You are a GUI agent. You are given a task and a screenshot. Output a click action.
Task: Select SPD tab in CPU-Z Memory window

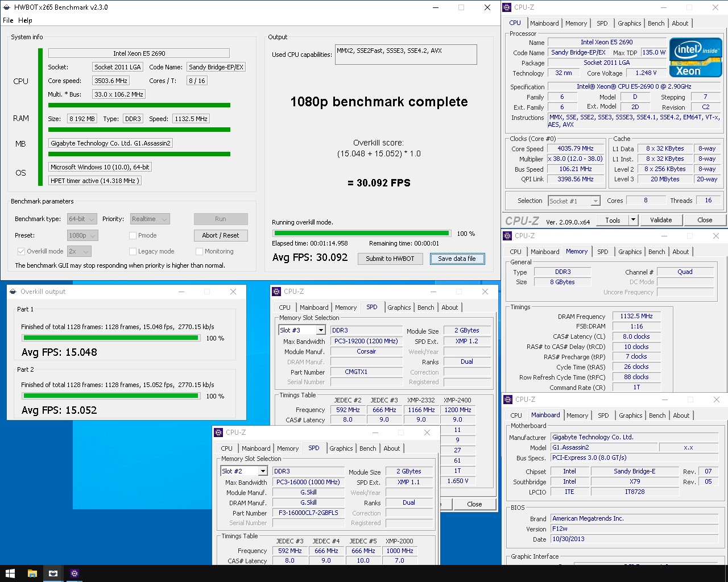click(x=603, y=252)
